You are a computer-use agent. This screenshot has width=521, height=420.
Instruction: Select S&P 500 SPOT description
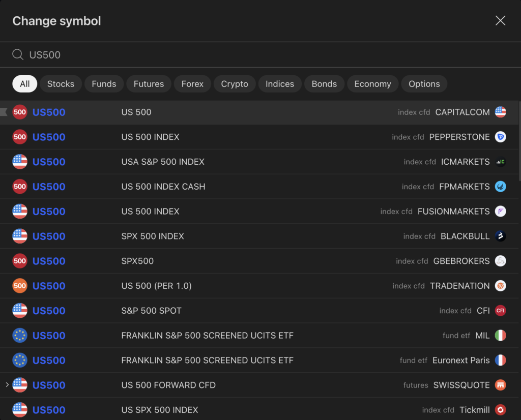(151, 311)
